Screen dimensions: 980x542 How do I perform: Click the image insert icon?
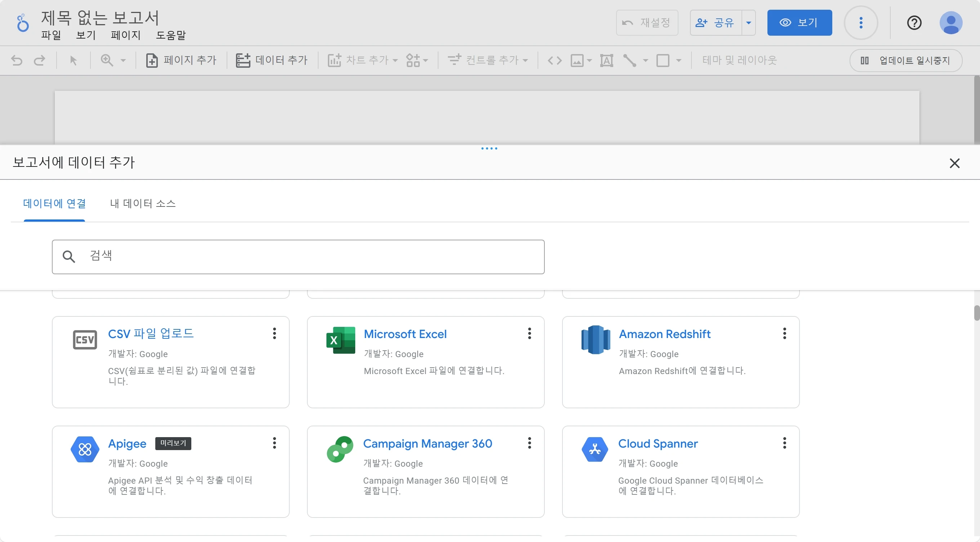point(577,60)
